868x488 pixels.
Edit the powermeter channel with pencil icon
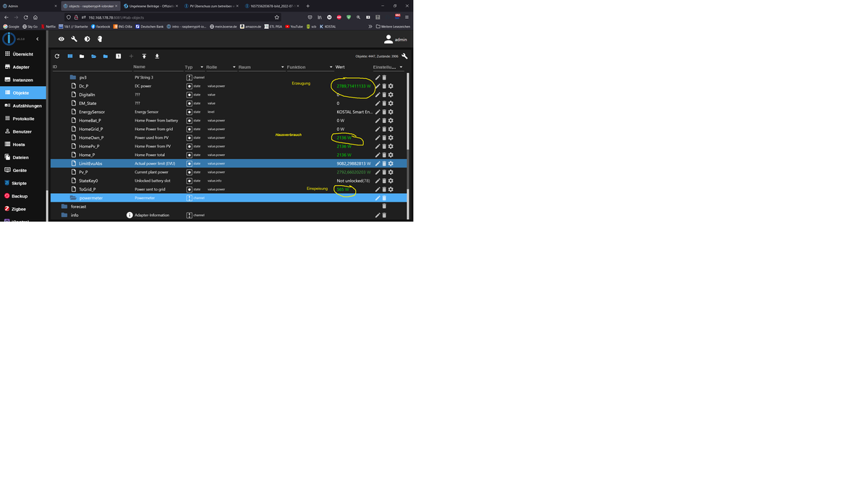[x=378, y=197]
